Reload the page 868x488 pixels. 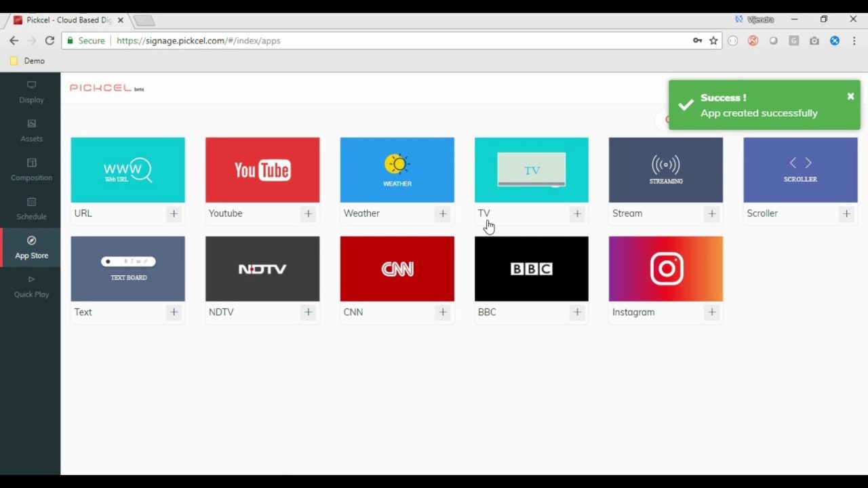point(50,41)
